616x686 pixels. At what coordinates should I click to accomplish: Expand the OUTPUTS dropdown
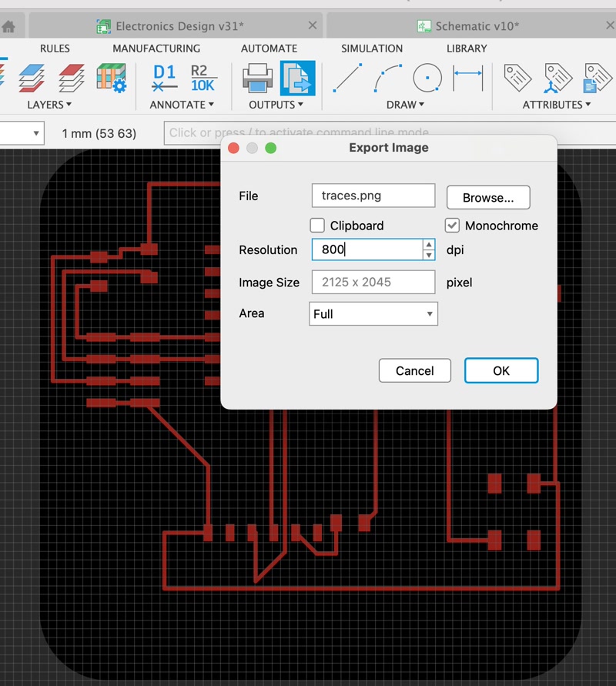click(x=276, y=105)
